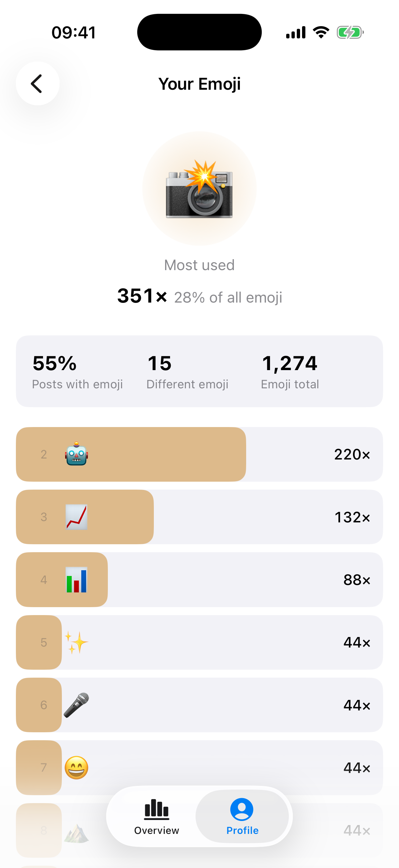The image size is (399, 868).
Task: Select the bar chart emoji in row 4
Action: [76, 580]
